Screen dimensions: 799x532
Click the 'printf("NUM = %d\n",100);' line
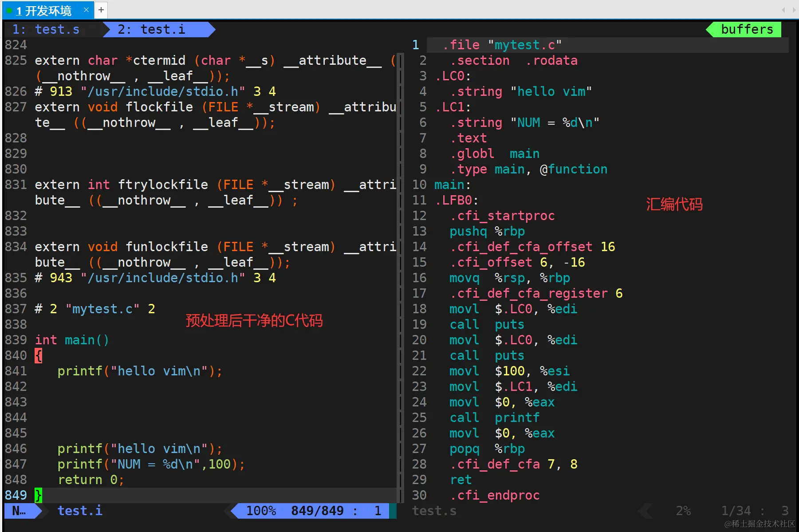[x=151, y=464]
